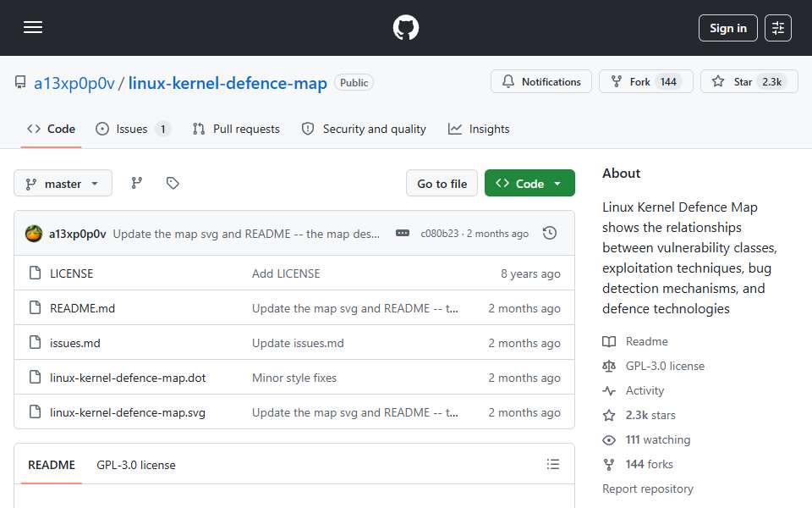Image resolution: width=812 pixels, height=508 pixels.
Task: Click the README.md '2 months ago' timestamp
Action: (524, 308)
